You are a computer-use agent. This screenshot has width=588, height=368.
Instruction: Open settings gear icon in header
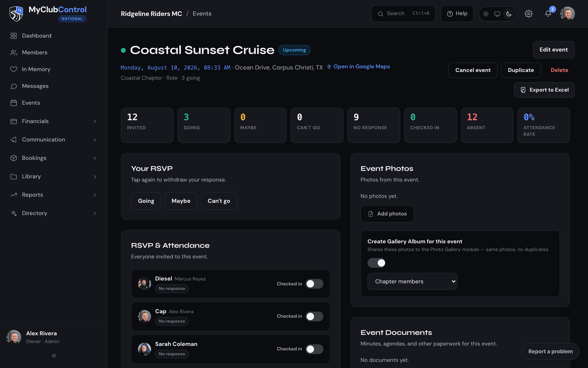(x=528, y=14)
